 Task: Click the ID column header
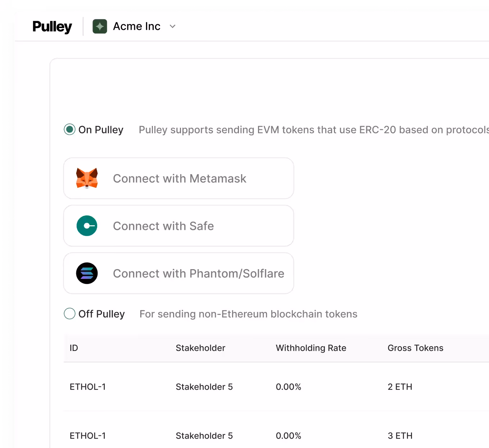pyautogui.click(x=74, y=348)
